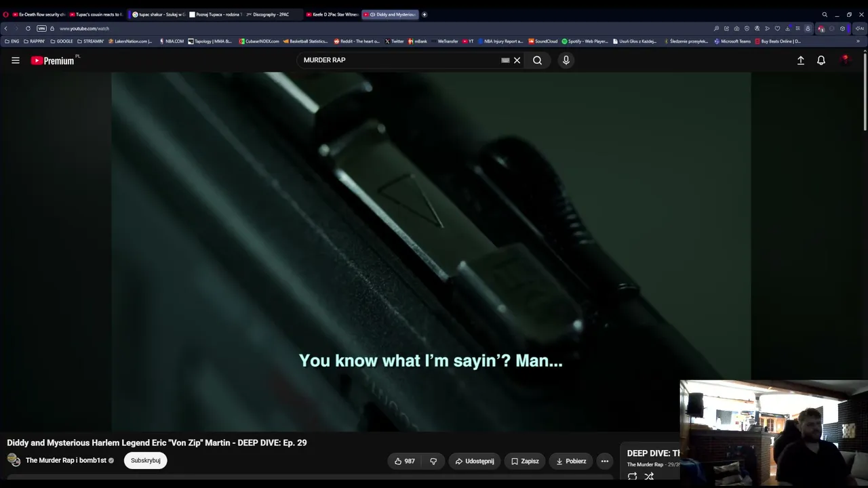The height and width of the screenshot is (488, 868).
Task: Share the video via Udostępnij
Action: point(475,461)
